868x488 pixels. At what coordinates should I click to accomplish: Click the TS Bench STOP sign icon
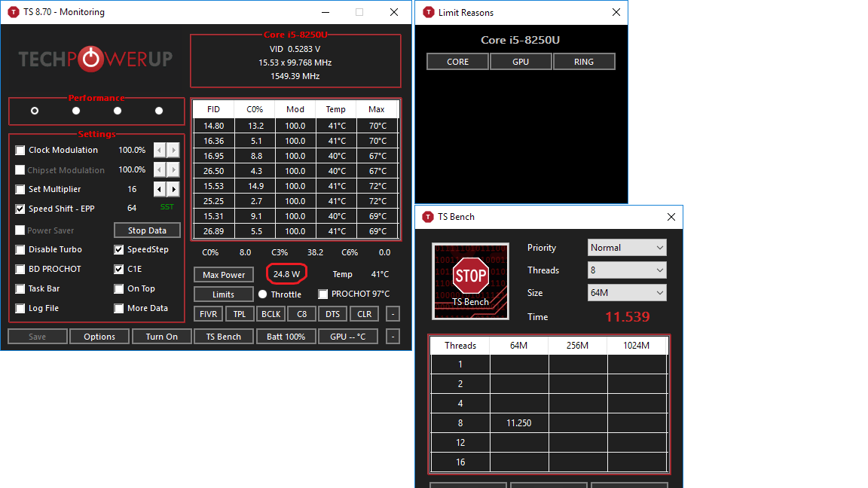pyautogui.click(x=470, y=282)
